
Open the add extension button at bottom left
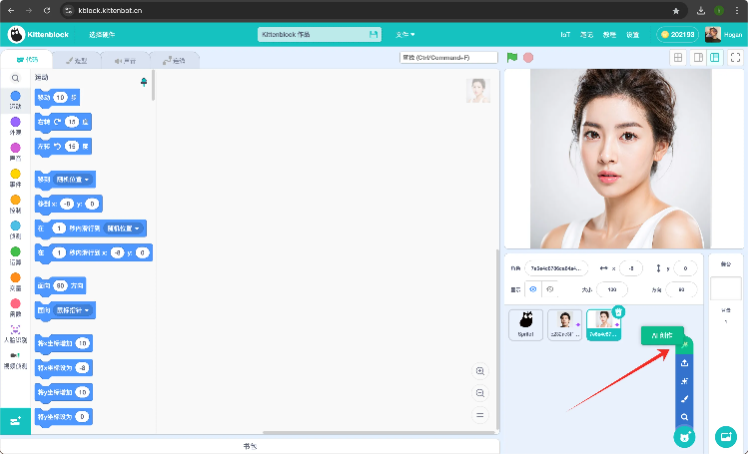click(15, 422)
